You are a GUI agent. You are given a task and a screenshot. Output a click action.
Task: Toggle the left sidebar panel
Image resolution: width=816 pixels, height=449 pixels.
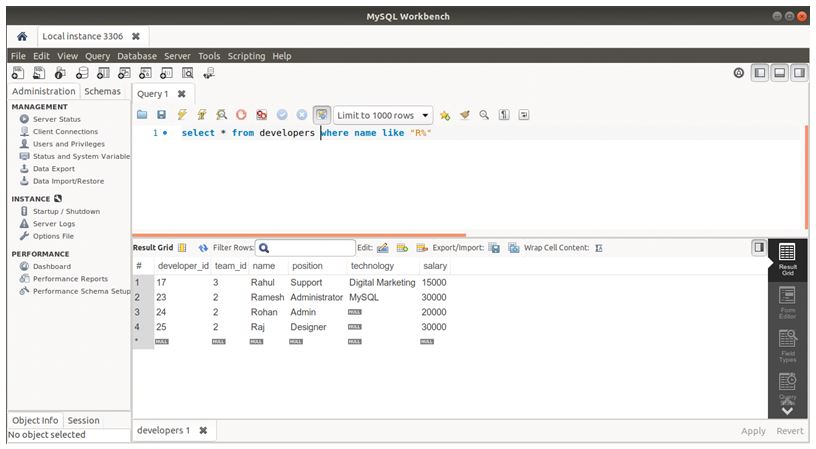coord(760,73)
